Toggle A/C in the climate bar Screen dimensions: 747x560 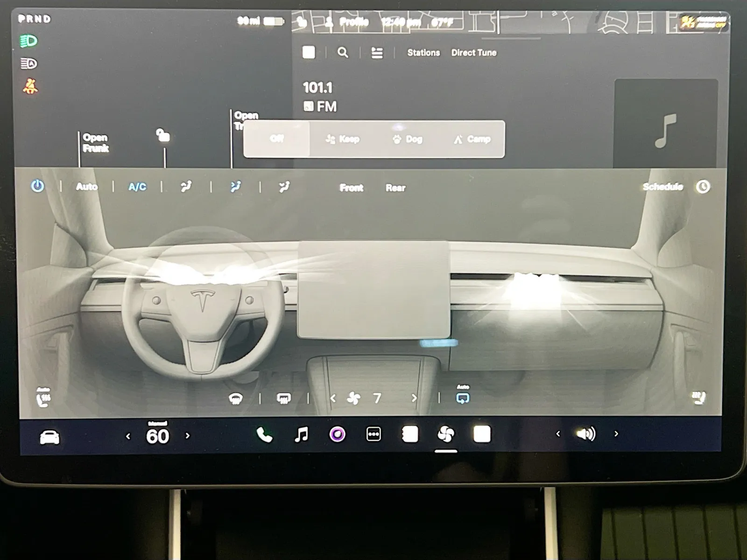tap(137, 187)
